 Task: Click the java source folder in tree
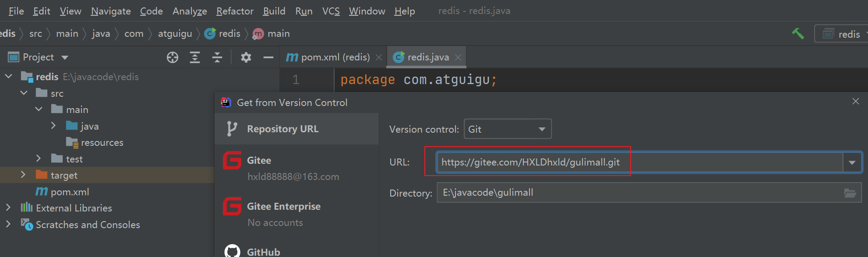[82, 126]
